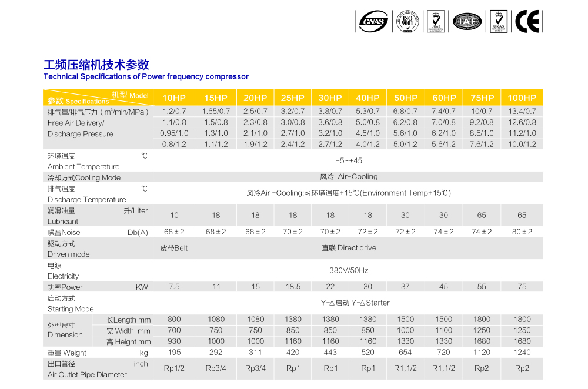Click the 直联 Direct drive cell
This screenshot has height=389, width=588.
[349, 248]
